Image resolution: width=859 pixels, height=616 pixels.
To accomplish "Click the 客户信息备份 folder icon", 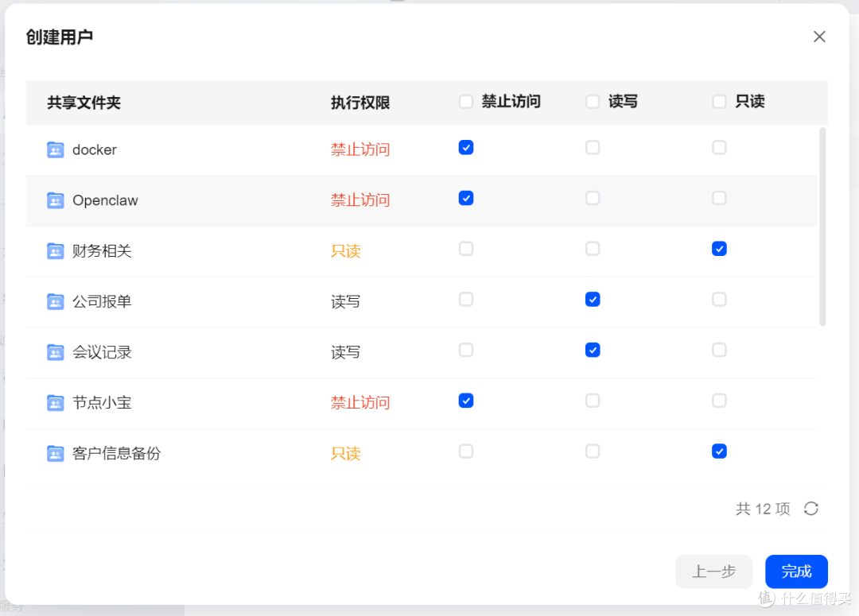I will click(x=56, y=453).
